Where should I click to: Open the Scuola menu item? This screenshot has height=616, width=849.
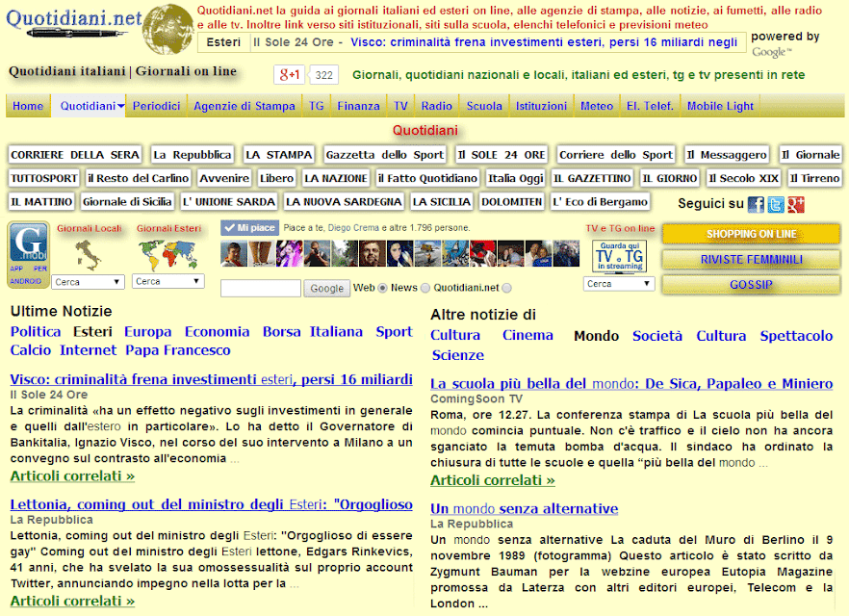tap(484, 106)
